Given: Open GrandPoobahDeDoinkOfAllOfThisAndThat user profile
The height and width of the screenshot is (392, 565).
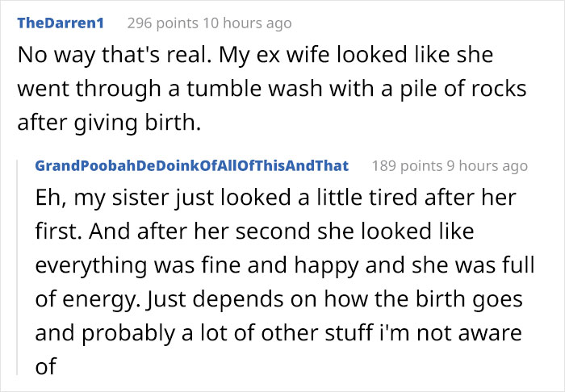Looking at the screenshot, I should (192, 165).
